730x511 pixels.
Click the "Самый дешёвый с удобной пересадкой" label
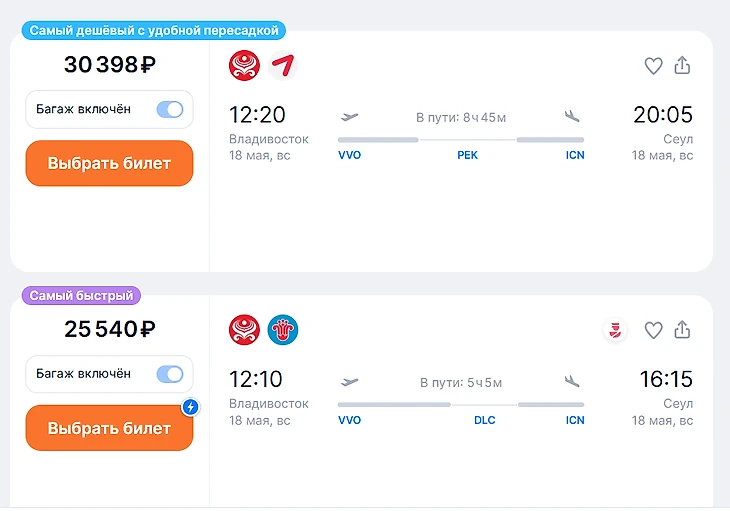(153, 31)
